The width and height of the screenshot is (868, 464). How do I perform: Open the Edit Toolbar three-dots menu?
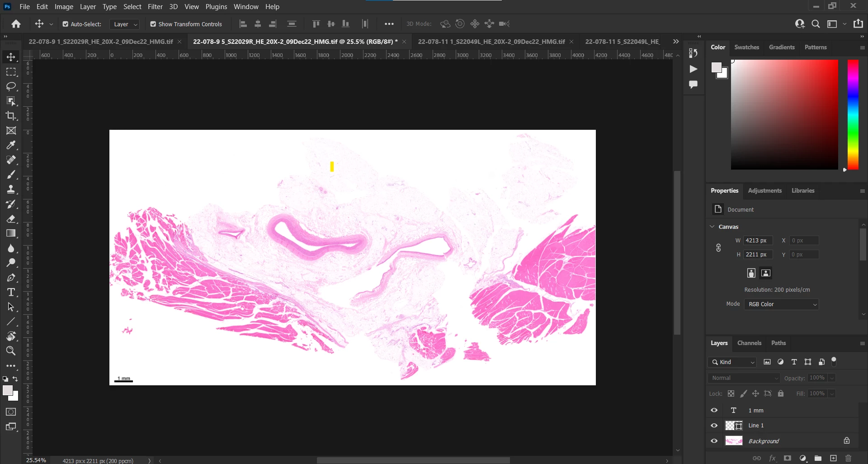11,366
